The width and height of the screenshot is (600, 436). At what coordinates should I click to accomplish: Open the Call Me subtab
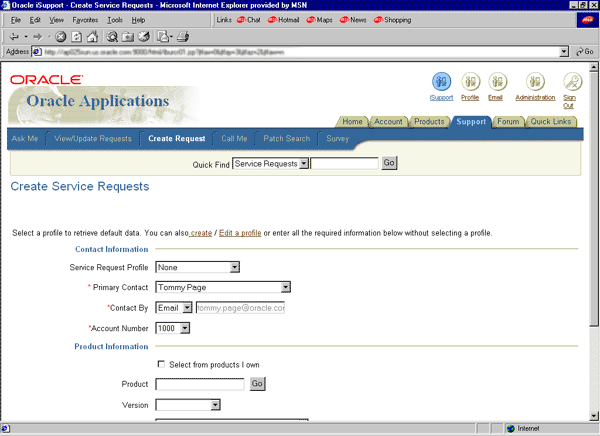[x=234, y=139]
